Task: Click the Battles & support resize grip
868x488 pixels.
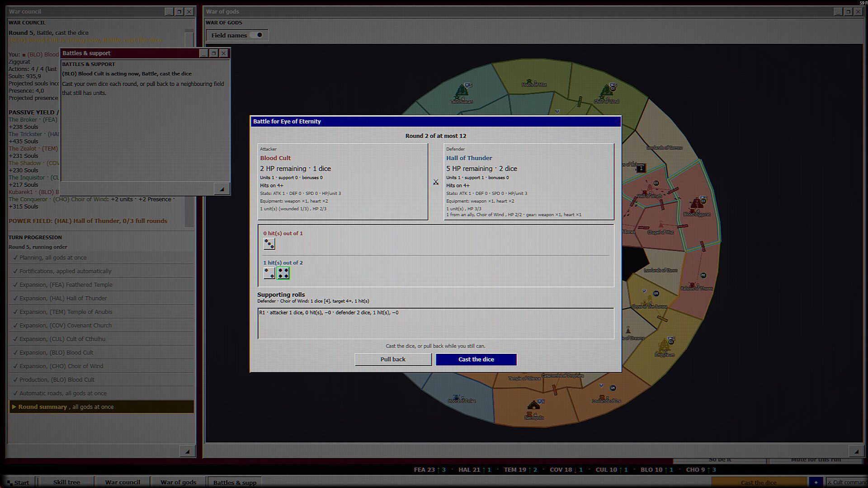Action: coord(222,189)
